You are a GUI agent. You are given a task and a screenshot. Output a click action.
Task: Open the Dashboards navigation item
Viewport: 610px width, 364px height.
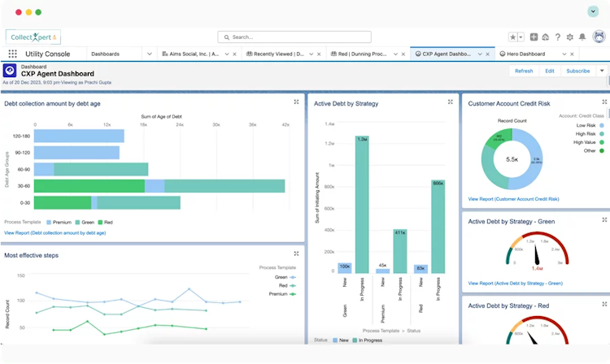[x=106, y=54]
